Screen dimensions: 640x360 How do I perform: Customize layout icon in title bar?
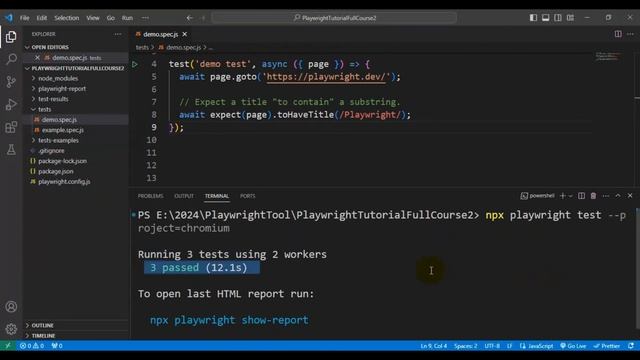[x=570, y=18]
